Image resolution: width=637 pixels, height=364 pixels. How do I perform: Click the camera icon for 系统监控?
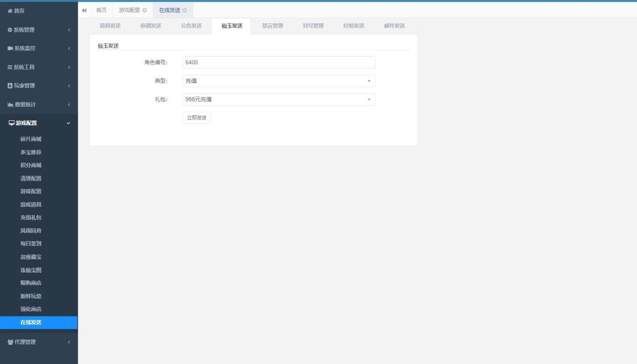click(10, 49)
